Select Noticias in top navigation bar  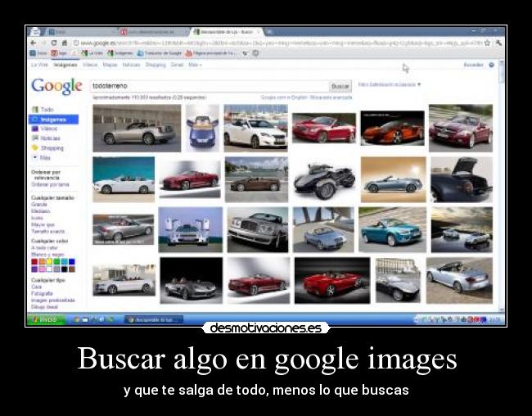point(131,65)
